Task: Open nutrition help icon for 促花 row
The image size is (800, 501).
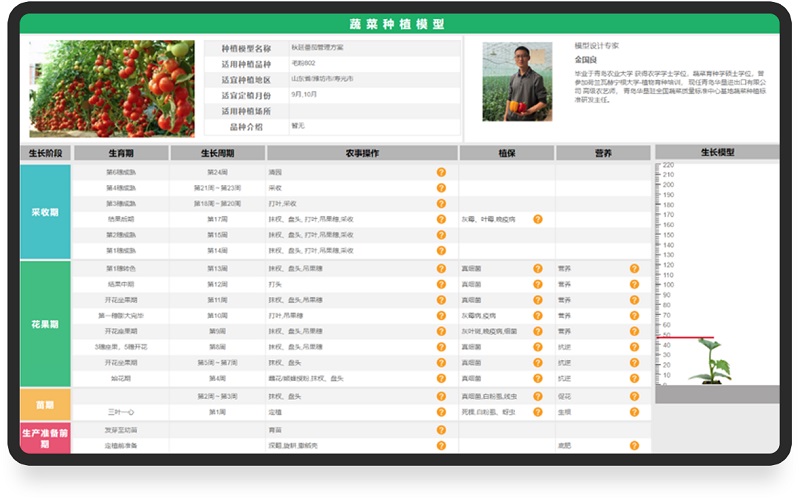Action: tap(634, 396)
